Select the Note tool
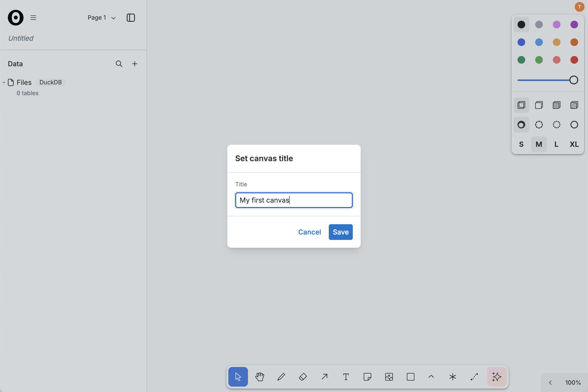Screen dimensions: 588x392 pyautogui.click(x=367, y=377)
